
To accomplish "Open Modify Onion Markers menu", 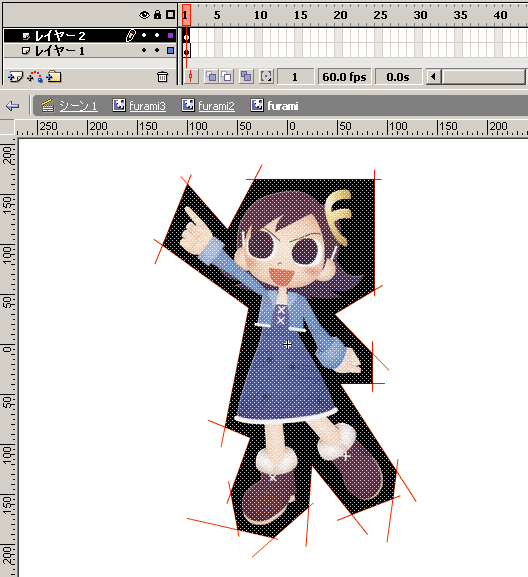I will [266, 77].
